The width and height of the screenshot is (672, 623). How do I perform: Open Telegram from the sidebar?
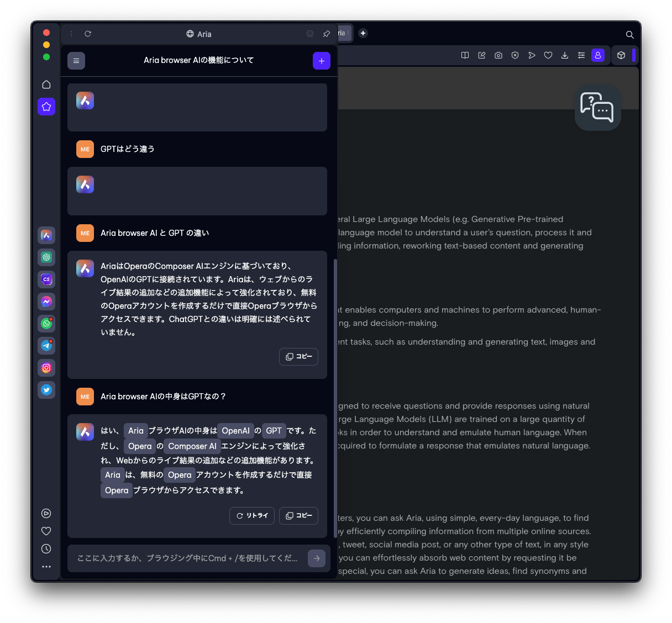point(46,346)
